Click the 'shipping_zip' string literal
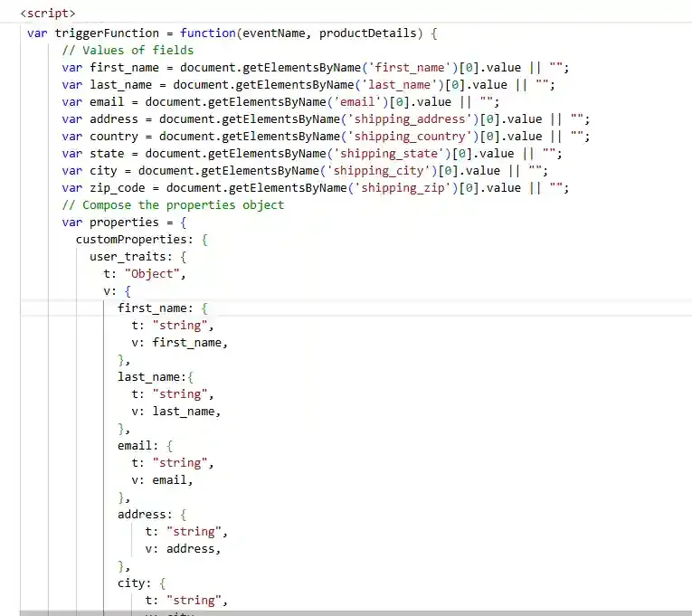Image resolution: width=692 pixels, height=616 pixels. pyautogui.click(x=402, y=188)
